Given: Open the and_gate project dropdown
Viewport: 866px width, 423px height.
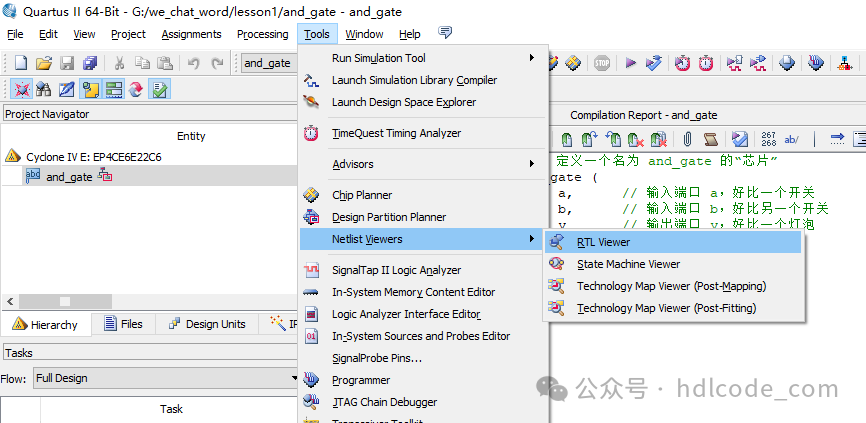Looking at the screenshot, I should [x=270, y=63].
